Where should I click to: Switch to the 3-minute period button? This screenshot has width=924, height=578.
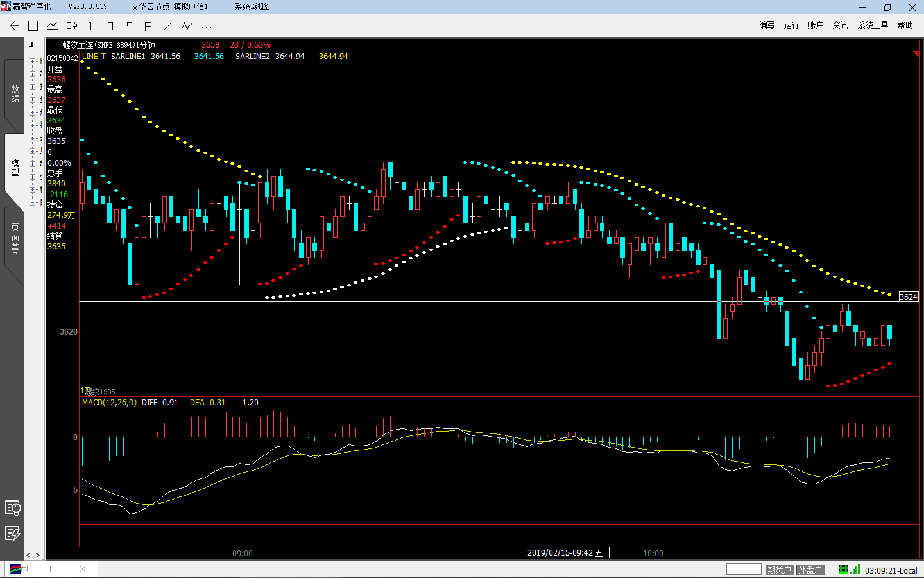[x=110, y=26]
